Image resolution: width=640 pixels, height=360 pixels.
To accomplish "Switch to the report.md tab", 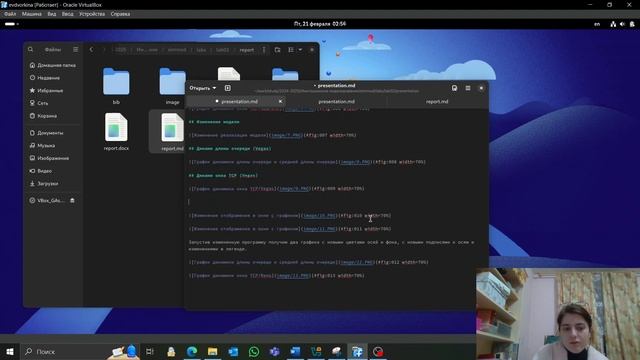I will (437, 101).
